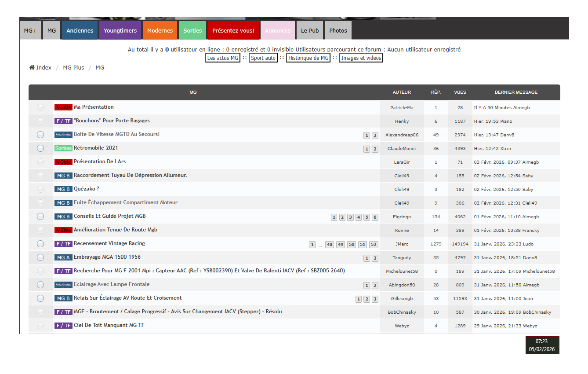Image resolution: width=588 pixels, height=374 pixels.
Task: Click the clock showing 07:23
Action: (541, 341)
